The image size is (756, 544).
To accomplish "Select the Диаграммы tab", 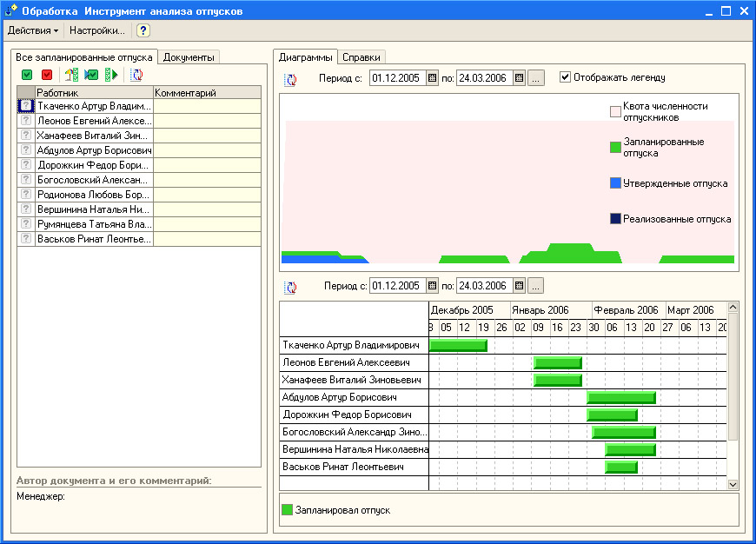I will coord(305,57).
